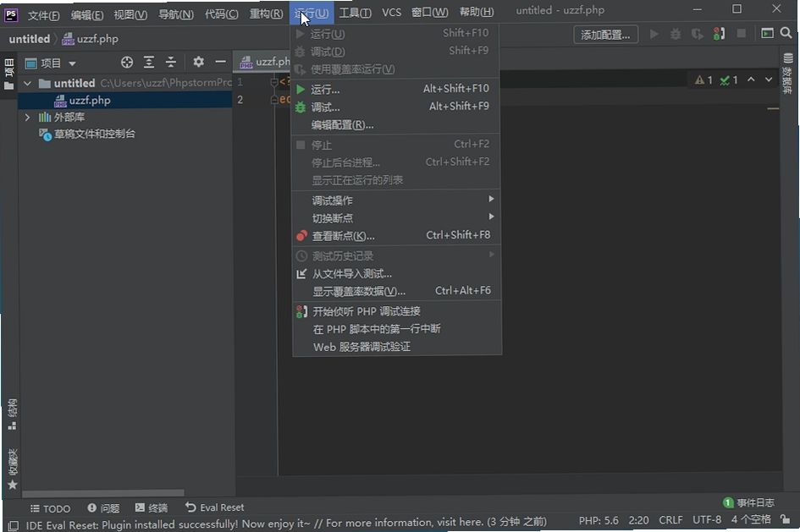The image size is (800, 532).
Task: Switch to the uzzf.php editor tab
Action: pos(265,62)
